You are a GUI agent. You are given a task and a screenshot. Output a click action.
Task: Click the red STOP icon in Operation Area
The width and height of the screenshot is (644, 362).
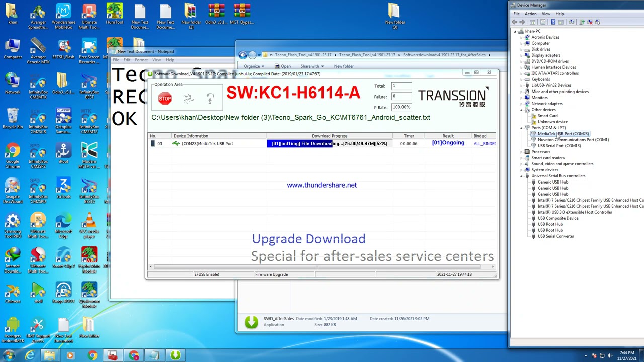(165, 99)
